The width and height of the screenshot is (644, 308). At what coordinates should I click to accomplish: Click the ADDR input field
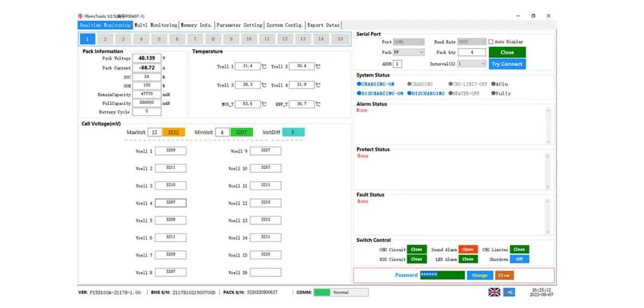tap(397, 64)
